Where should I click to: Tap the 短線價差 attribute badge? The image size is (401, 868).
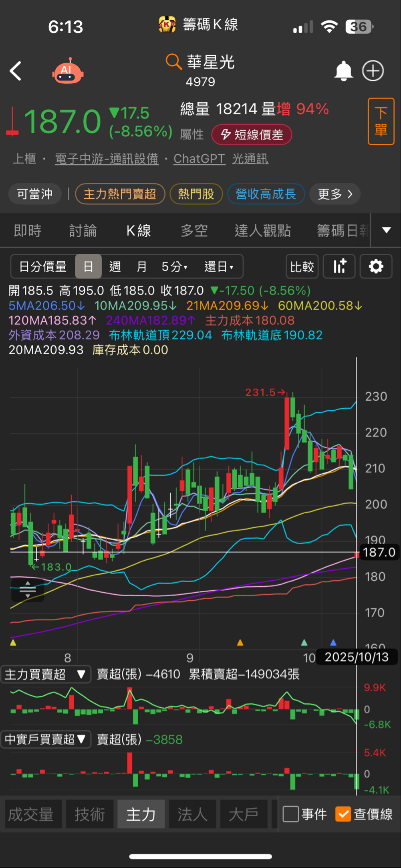[x=252, y=135]
